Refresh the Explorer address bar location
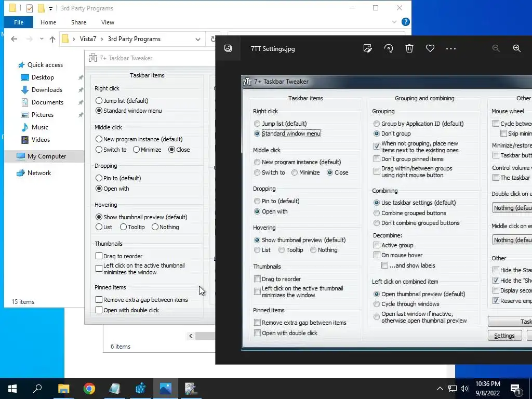Image resolution: width=532 pixels, height=399 pixels. (212, 39)
